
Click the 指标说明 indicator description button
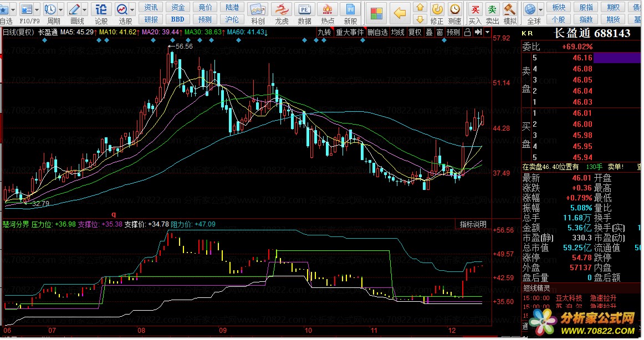[473, 224]
